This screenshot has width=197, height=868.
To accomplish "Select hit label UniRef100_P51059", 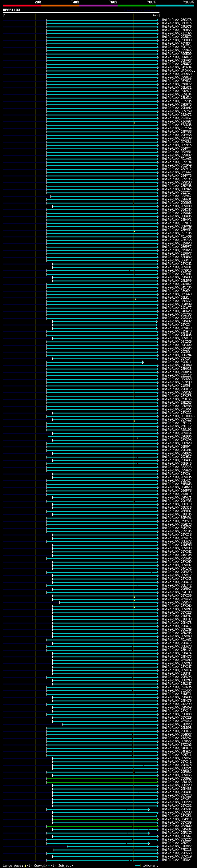I will click(177, 236).
